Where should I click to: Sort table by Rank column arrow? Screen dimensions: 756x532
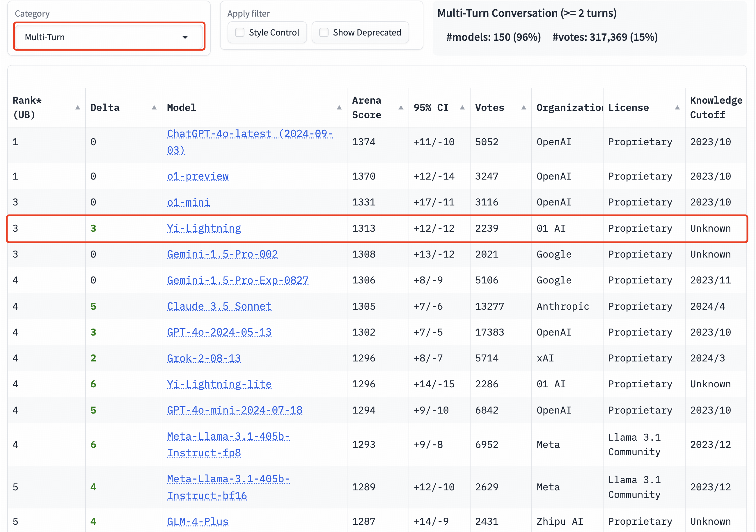coord(78,108)
